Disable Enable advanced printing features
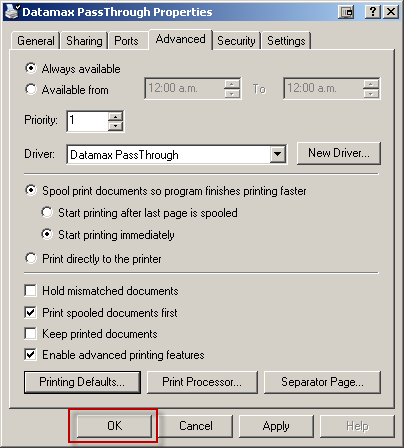 point(30,354)
